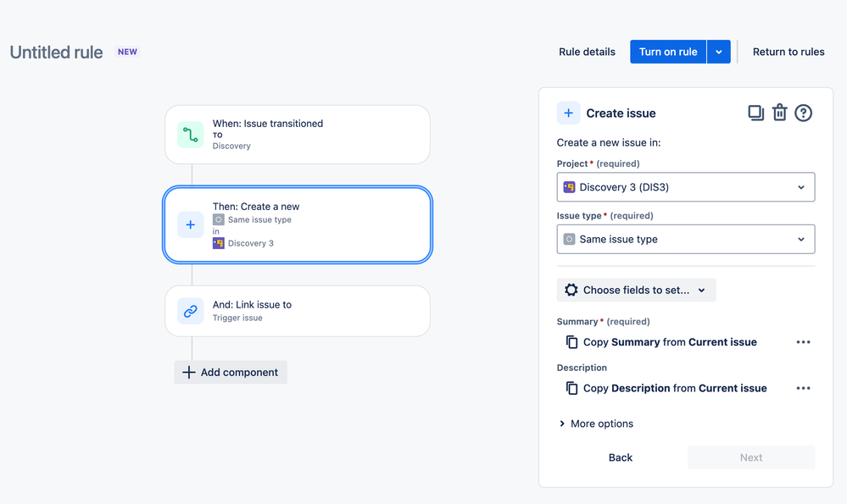The image size is (847, 504).
Task: Click the duplicate component icon
Action: (x=755, y=113)
